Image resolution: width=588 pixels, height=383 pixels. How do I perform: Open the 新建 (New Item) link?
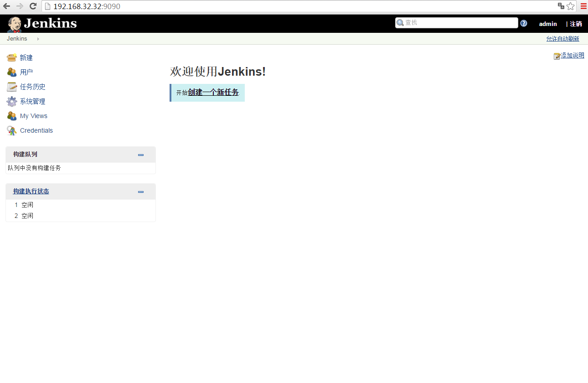click(26, 58)
